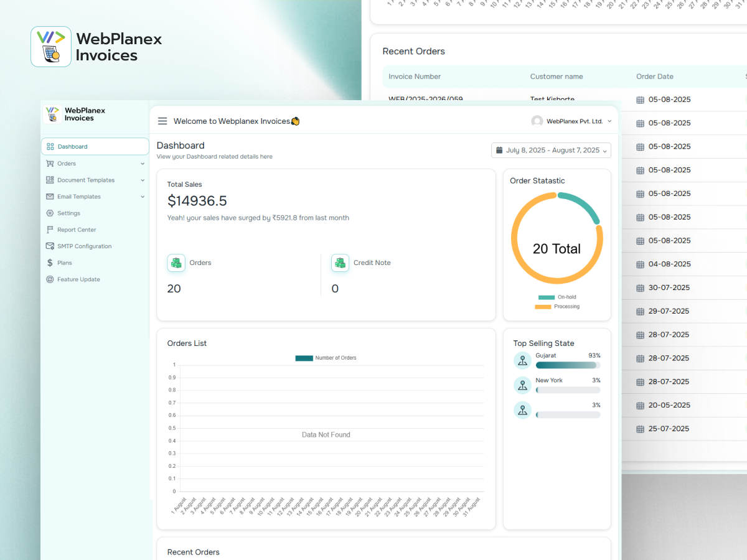Click the 30-07-2025 date in background table
Image resolution: width=747 pixels, height=560 pixels.
pos(669,287)
